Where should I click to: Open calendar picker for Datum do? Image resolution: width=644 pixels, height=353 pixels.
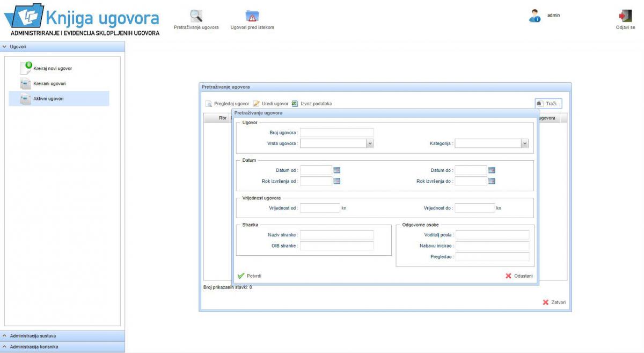coord(492,170)
